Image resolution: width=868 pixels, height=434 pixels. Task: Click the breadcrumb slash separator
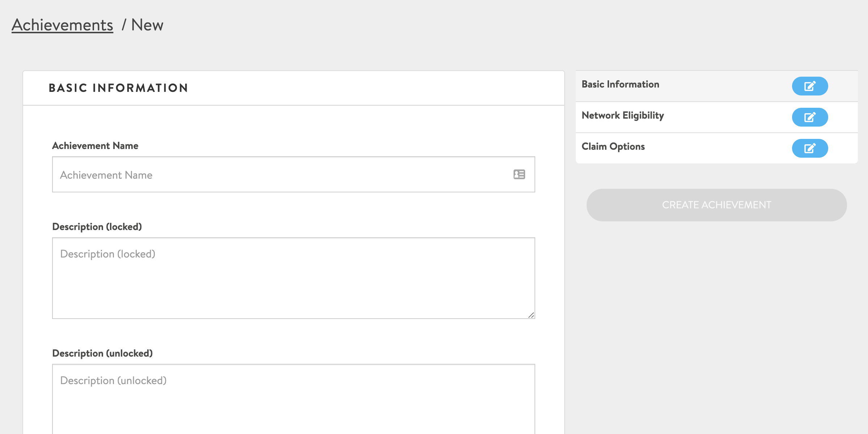pos(124,25)
